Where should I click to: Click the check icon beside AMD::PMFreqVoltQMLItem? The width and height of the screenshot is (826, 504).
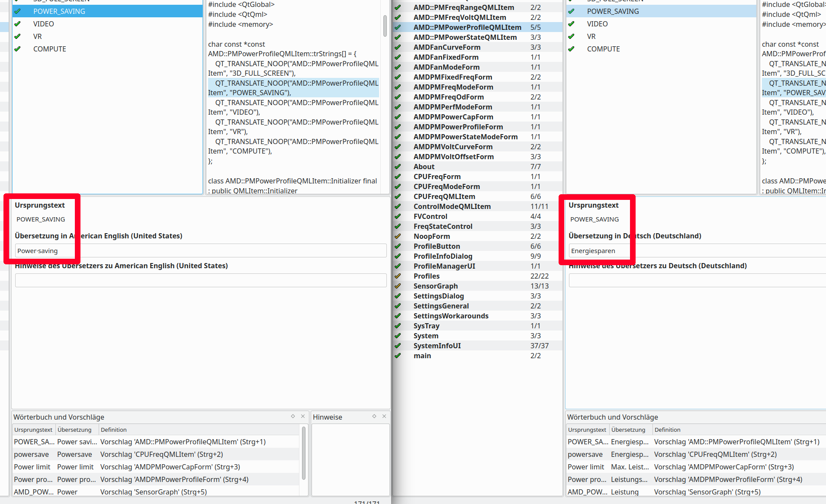(x=398, y=17)
